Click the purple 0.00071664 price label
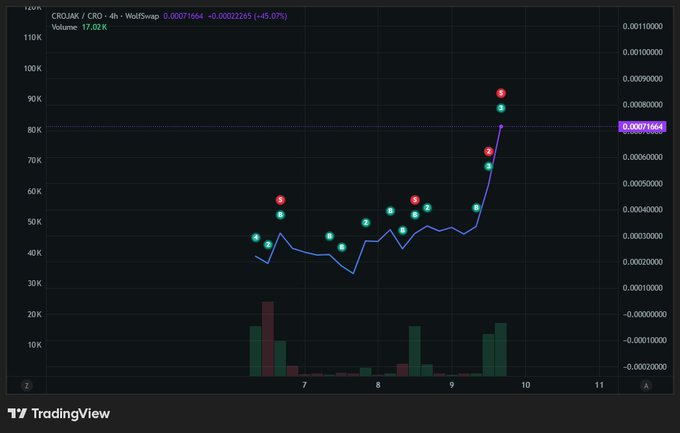 642,127
